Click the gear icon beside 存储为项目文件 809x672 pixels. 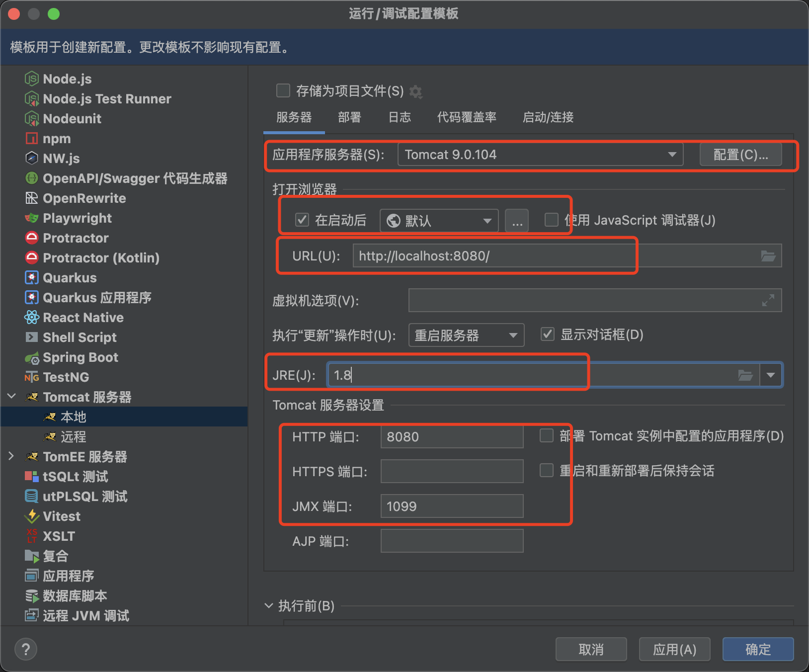coord(415,91)
